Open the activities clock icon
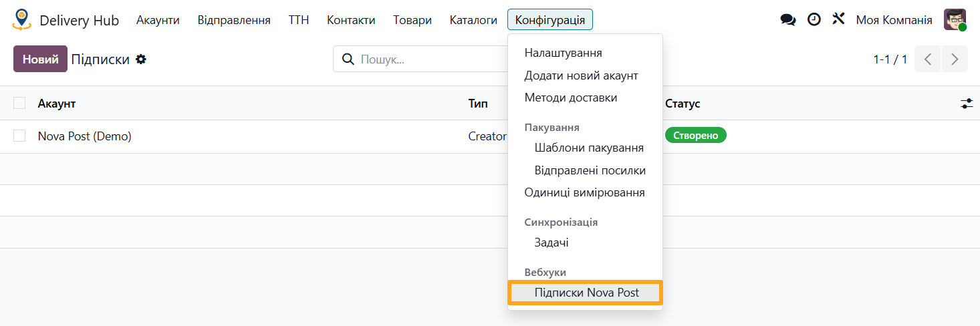 [814, 20]
